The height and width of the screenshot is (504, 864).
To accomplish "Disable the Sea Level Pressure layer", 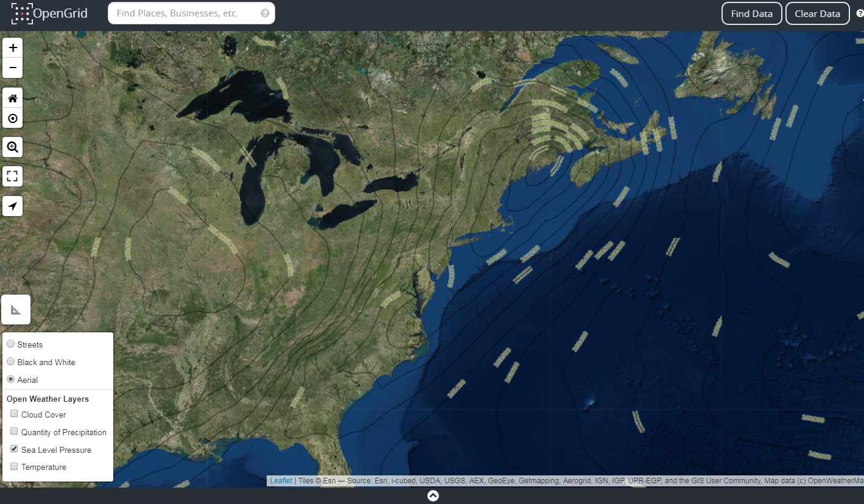I will pyautogui.click(x=14, y=449).
